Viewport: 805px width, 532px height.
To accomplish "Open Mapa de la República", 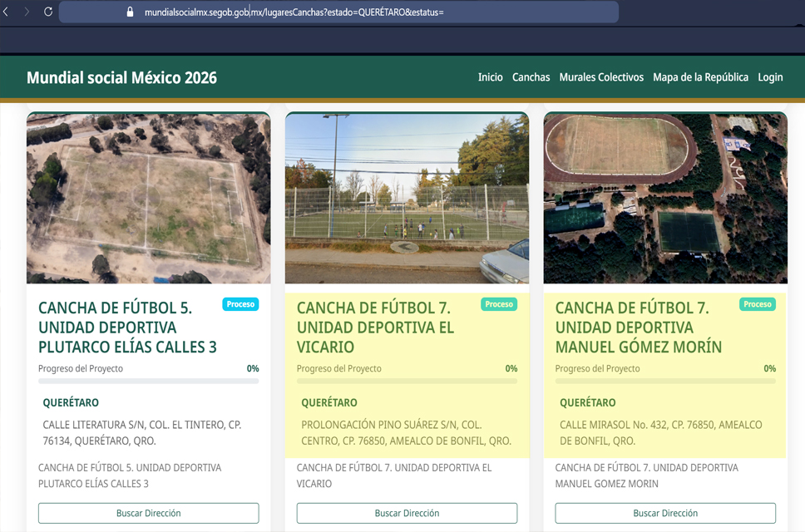I will [700, 77].
